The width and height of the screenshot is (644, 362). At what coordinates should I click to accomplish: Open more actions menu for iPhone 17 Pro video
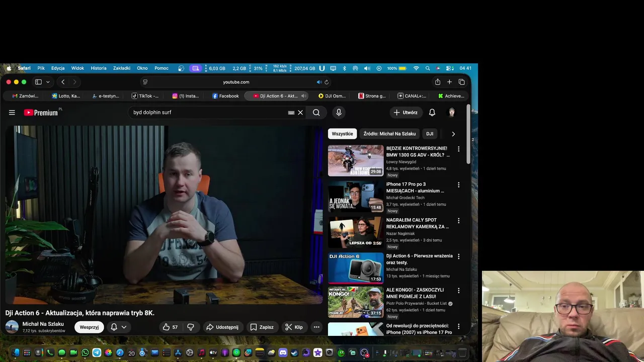[x=458, y=185]
